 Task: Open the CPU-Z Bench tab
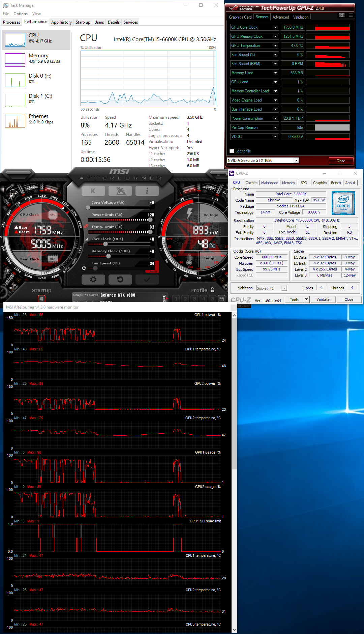(x=336, y=183)
